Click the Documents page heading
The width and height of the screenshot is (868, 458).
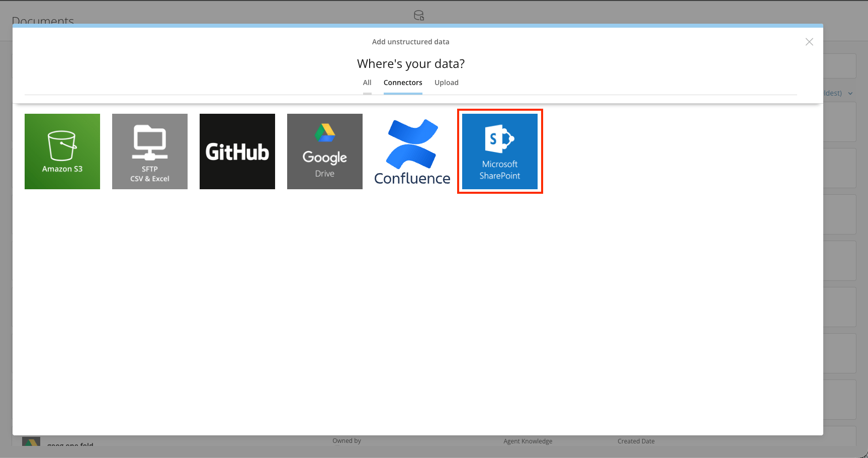tap(43, 21)
